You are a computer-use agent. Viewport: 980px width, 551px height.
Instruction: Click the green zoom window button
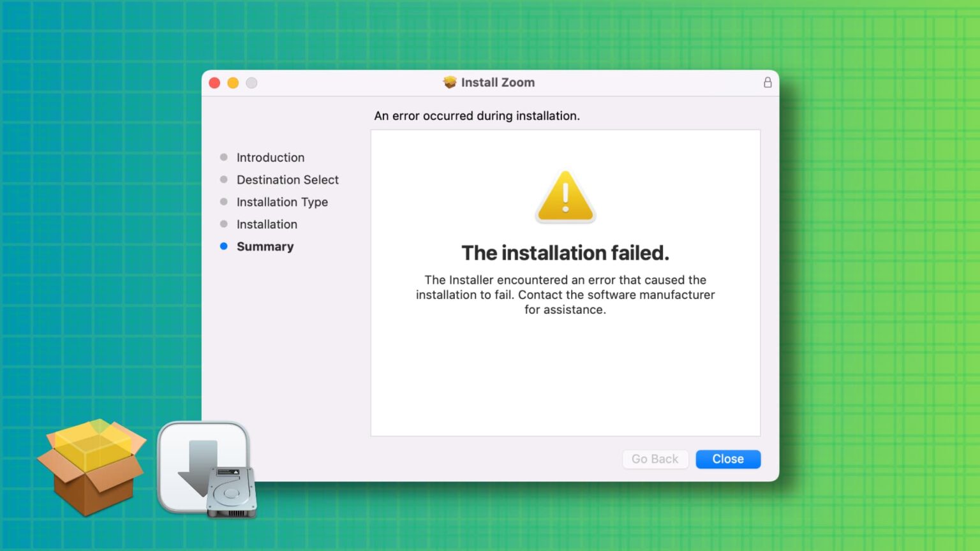252,83
